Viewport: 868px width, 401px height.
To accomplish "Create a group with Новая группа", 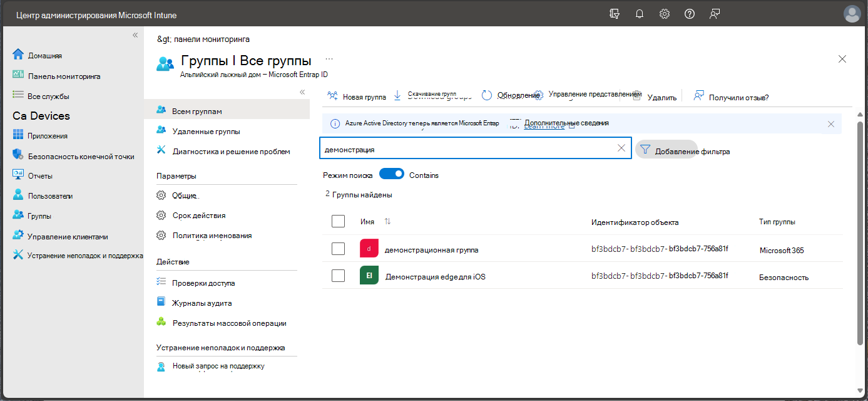I will click(x=357, y=96).
